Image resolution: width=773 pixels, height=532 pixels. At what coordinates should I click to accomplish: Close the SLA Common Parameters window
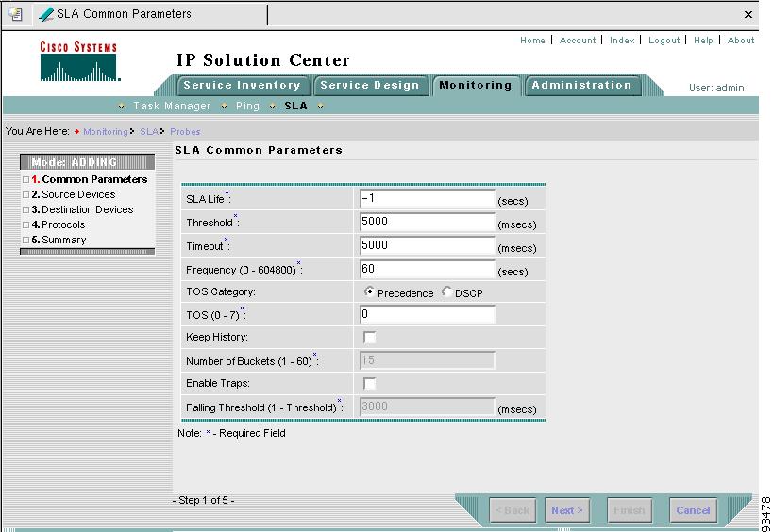click(748, 15)
